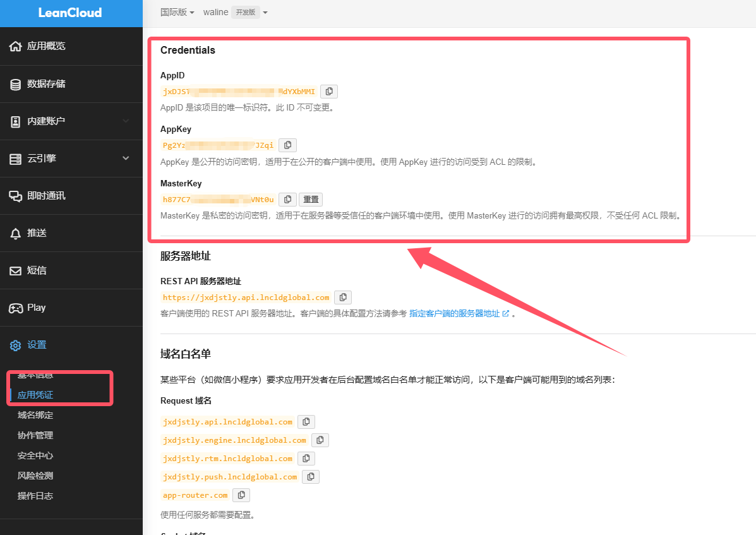Copy the jxdjstly.push.lncldglobal.com domain
The height and width of the screenshot is (535, 756).
pos(311,477)
